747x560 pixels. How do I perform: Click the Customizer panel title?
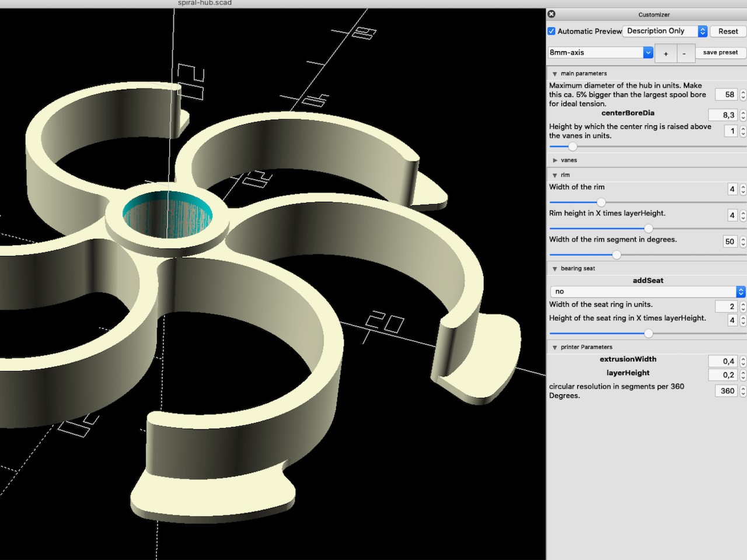pyautogui.click(x=654, y=15)
